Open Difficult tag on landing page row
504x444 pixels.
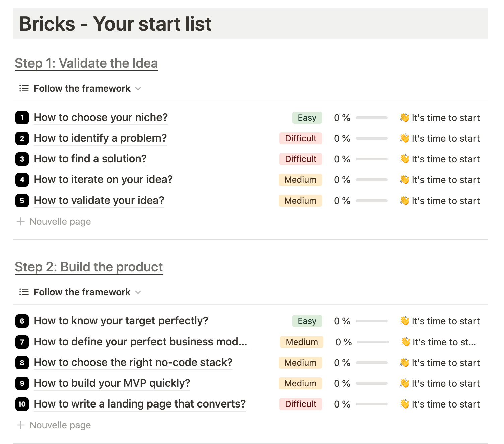(301, 404)
